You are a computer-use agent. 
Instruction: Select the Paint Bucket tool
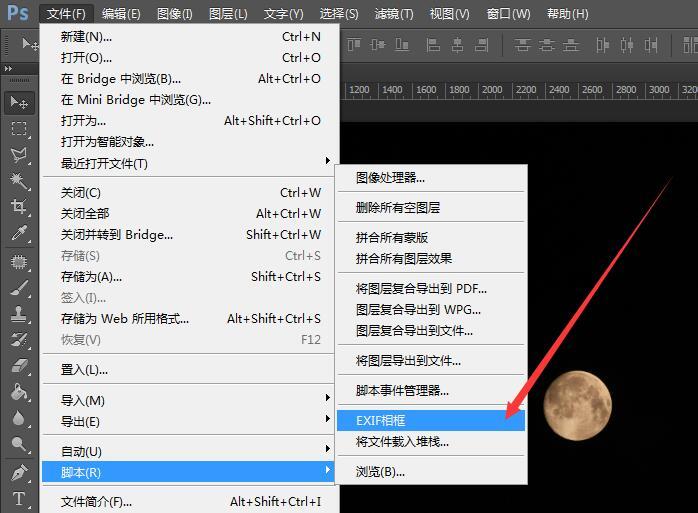click(x=19, y=392)
